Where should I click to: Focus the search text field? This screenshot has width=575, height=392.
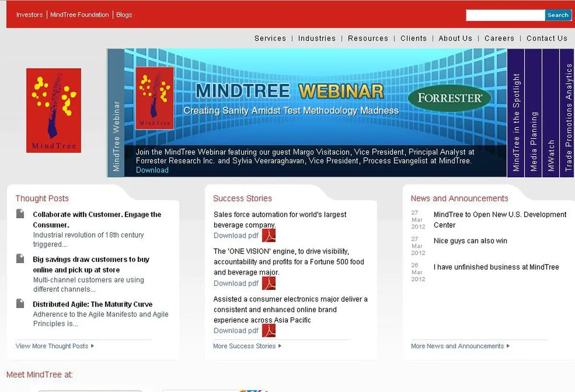[506, 15]
